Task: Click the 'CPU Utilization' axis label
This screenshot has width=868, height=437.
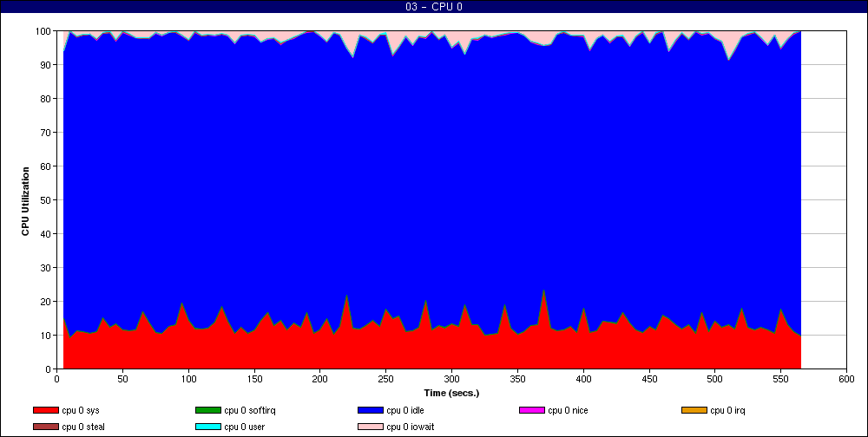Action: coord(25,201)
